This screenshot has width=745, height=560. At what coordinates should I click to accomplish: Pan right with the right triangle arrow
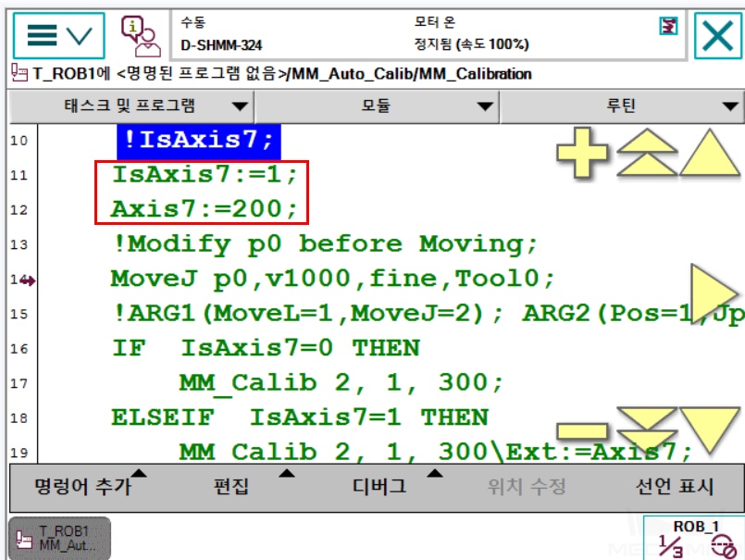point(714,293)
